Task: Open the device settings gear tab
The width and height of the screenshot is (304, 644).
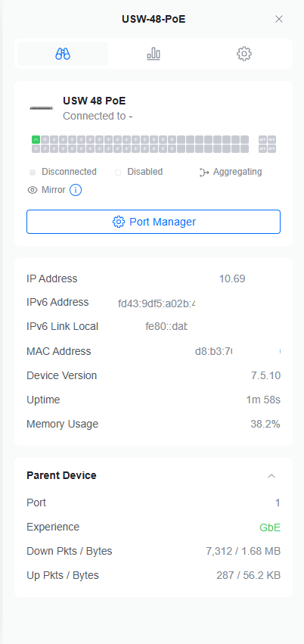Action: (244, 54)
